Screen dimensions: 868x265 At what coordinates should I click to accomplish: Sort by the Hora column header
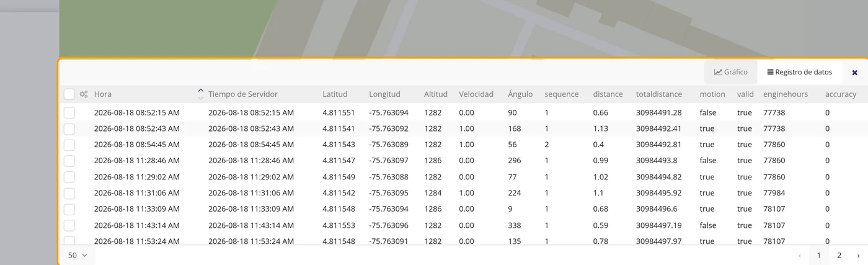103,94
